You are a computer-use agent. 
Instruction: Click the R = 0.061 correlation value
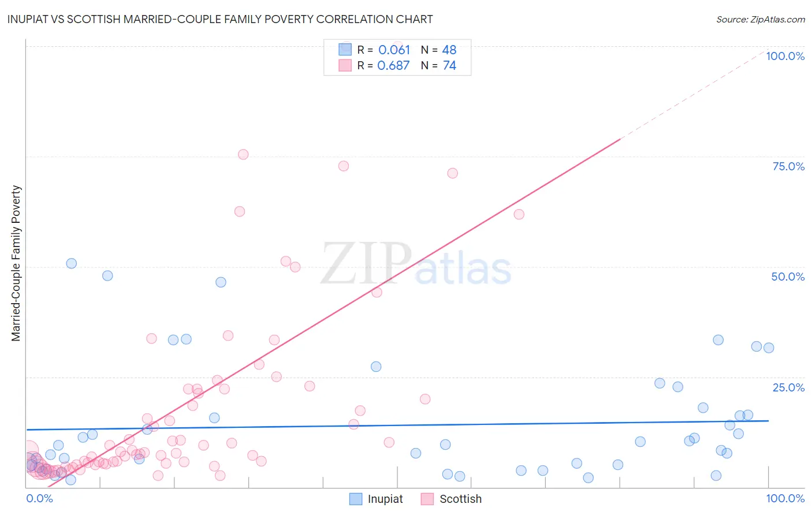[383, 50]
